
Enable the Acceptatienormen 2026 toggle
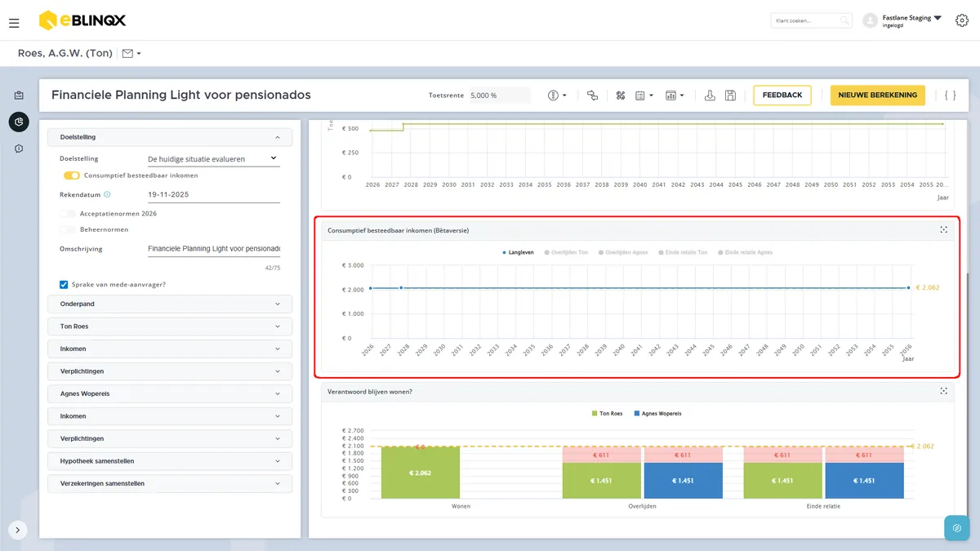[x=68, y=214]
